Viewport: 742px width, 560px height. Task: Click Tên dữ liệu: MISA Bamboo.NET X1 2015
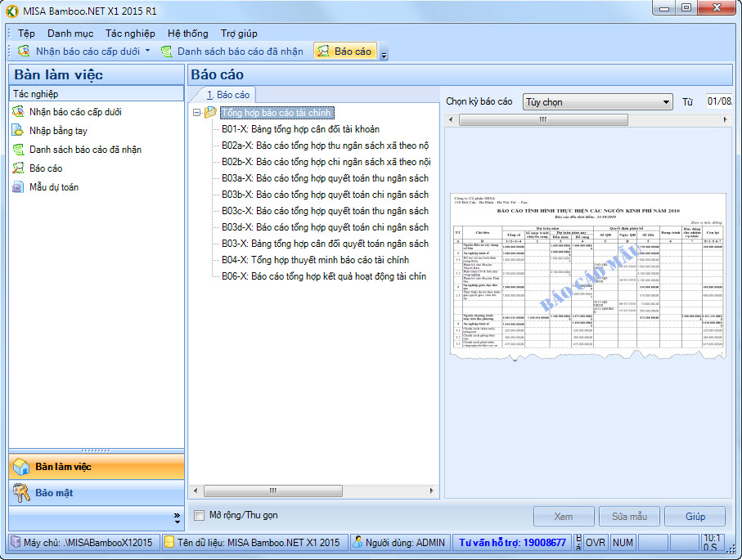pyautogui.click(x=259, y=543)
